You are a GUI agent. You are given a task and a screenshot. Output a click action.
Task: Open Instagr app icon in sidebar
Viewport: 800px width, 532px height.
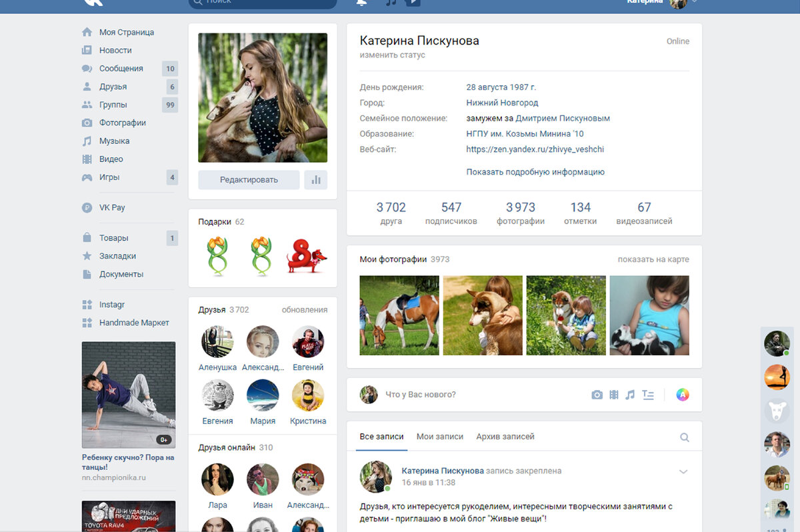(87, 305)
